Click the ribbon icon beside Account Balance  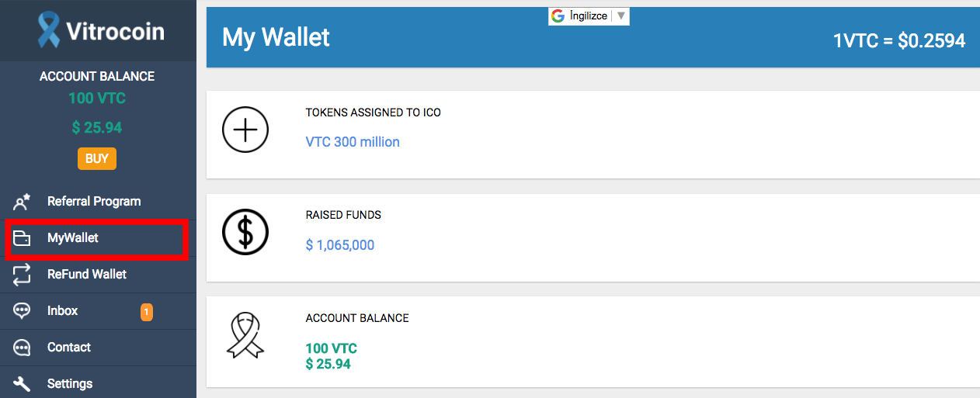pyautogui.click(x=245, y=335)
